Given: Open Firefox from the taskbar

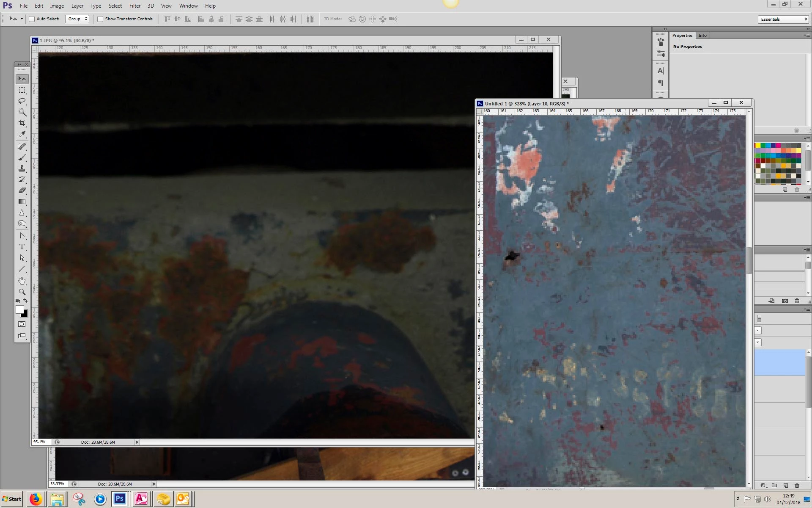Looking at the screenshot, I should 36,499.
